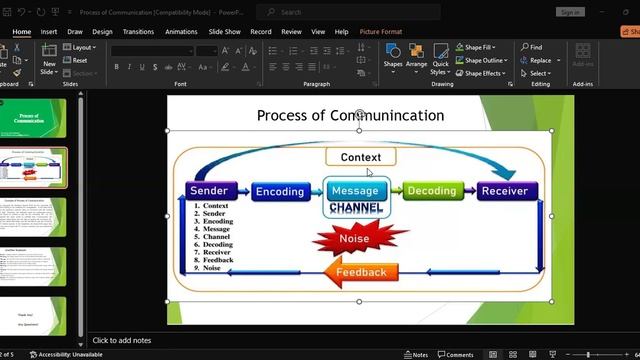640x360 pixels.
Task: Select the Format Painter brush icon
Action: (x=17, y=73)
